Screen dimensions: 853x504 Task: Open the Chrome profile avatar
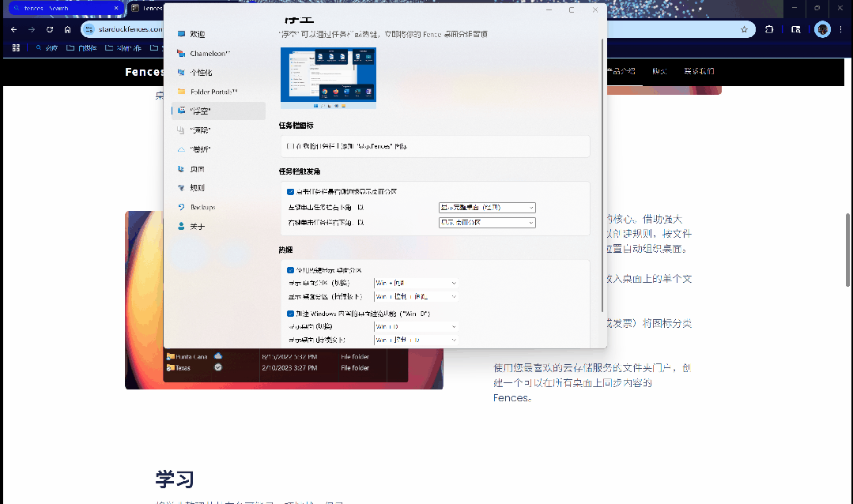click(x=822, y=29)
